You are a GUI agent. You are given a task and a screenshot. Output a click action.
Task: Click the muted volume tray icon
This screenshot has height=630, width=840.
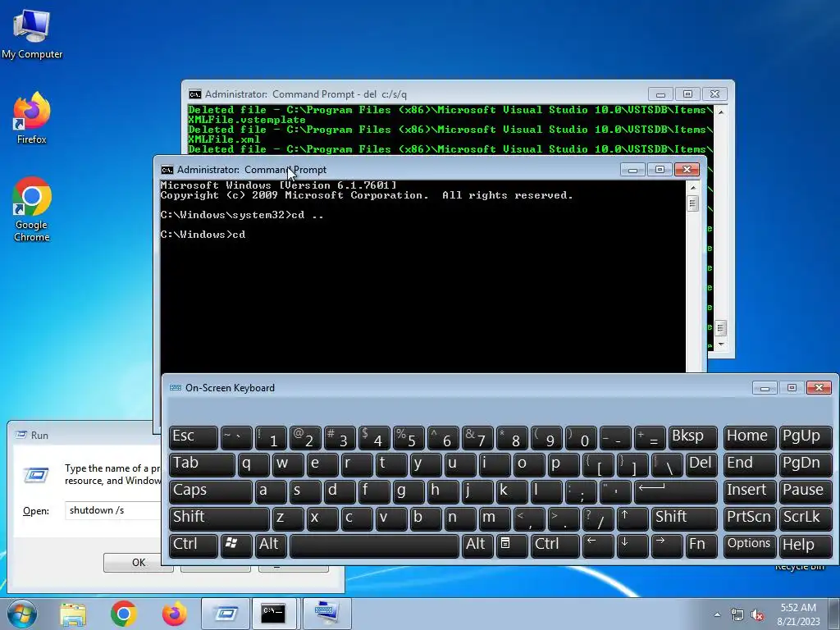(x=757, y=615)
